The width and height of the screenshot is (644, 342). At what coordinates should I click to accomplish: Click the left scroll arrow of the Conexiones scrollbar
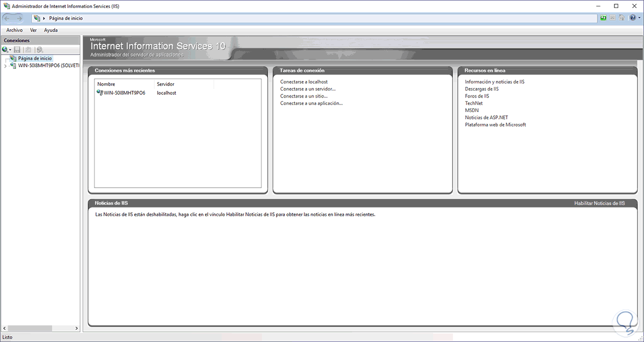[4, 328]
